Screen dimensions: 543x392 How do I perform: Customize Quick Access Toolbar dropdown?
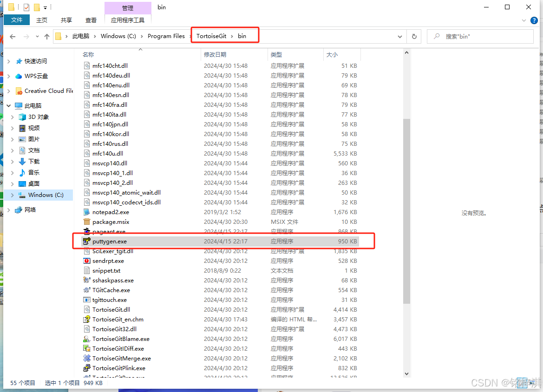pyautogui.click(x=45, y=7)
